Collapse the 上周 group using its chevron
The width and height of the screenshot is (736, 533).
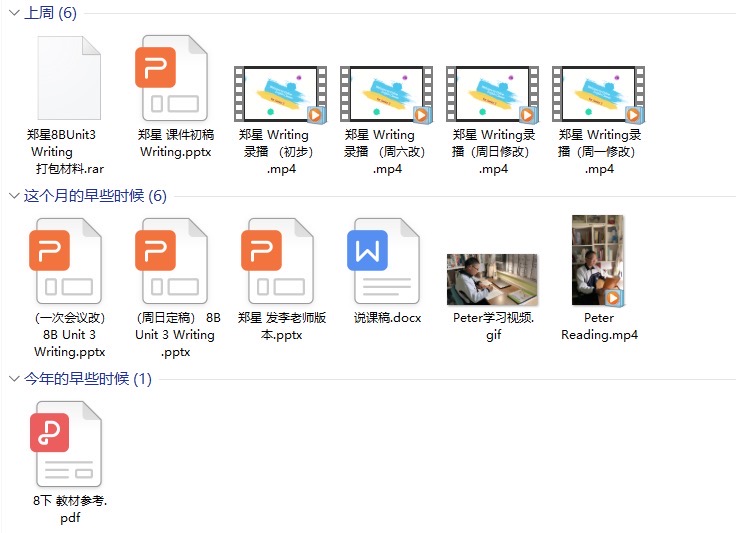coord(14,13)
